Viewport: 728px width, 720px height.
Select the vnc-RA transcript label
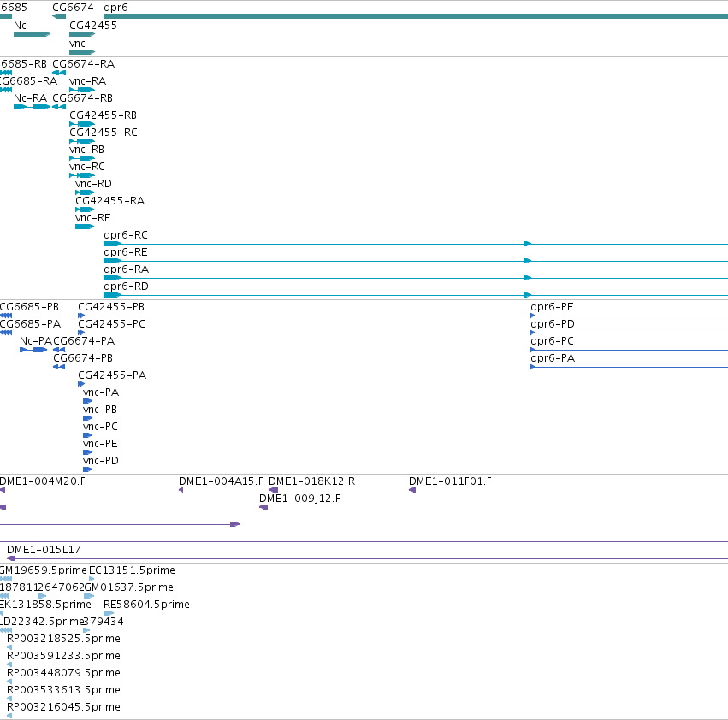(88, 80)
